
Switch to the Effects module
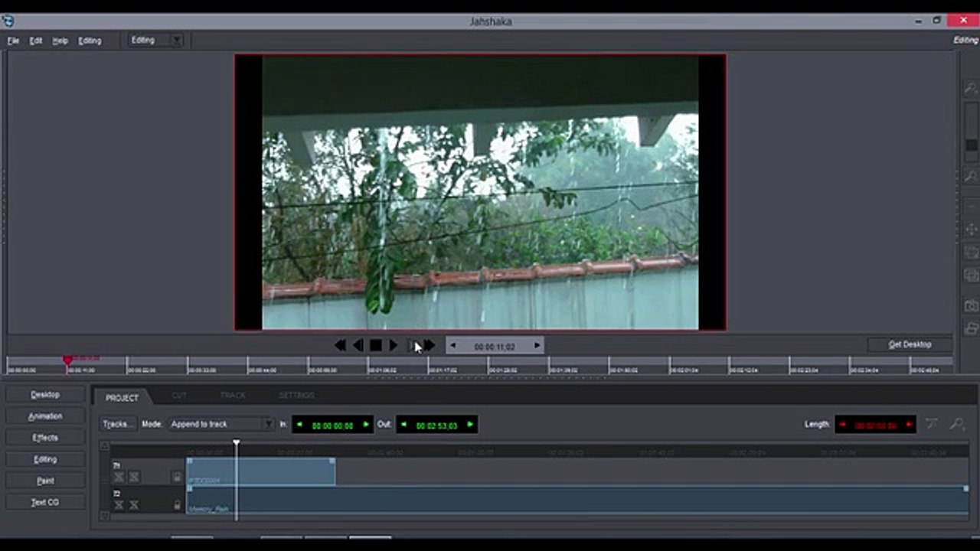point(45,438)
